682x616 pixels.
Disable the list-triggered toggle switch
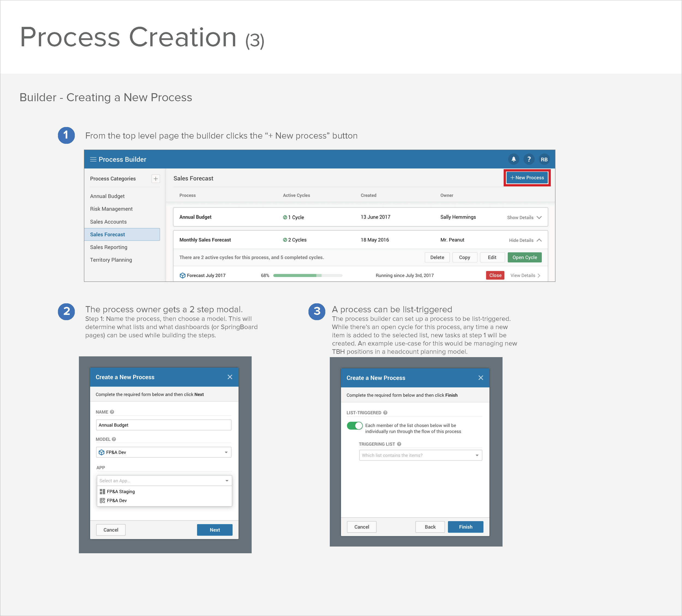point(355,425)
